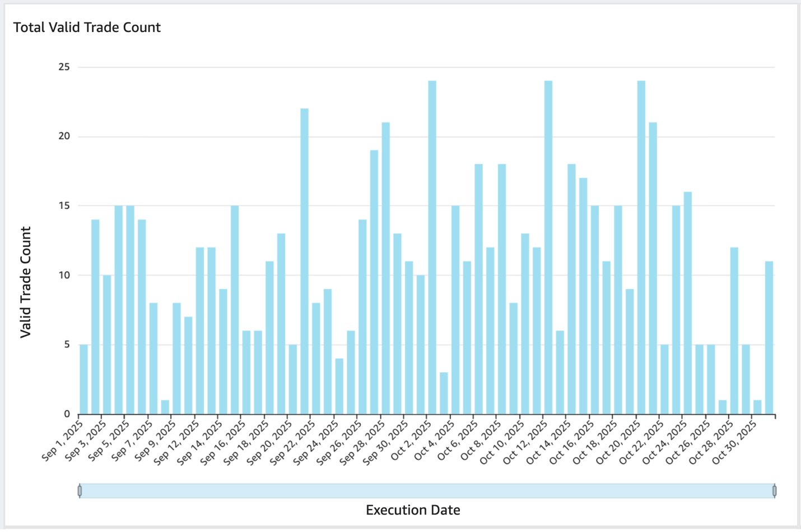Click the middle of the date range scrollbar
801x532 pixels.
coord(427,491)
